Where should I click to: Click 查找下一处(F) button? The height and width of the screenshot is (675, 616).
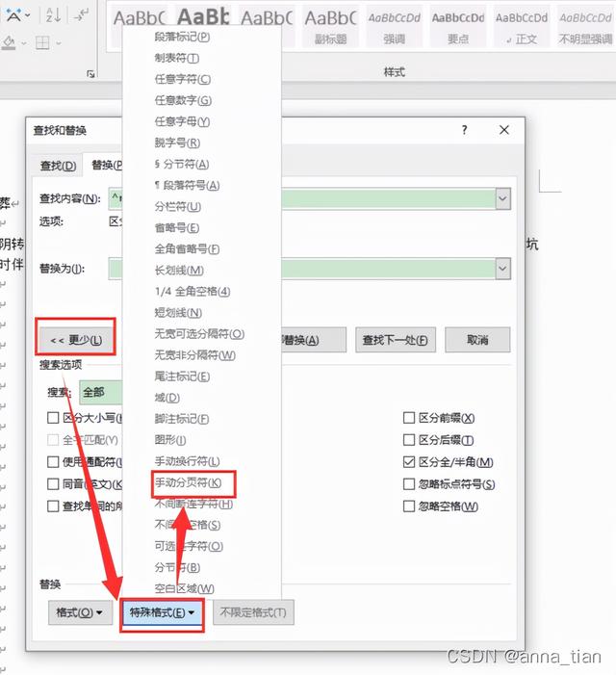pos(396,340)
